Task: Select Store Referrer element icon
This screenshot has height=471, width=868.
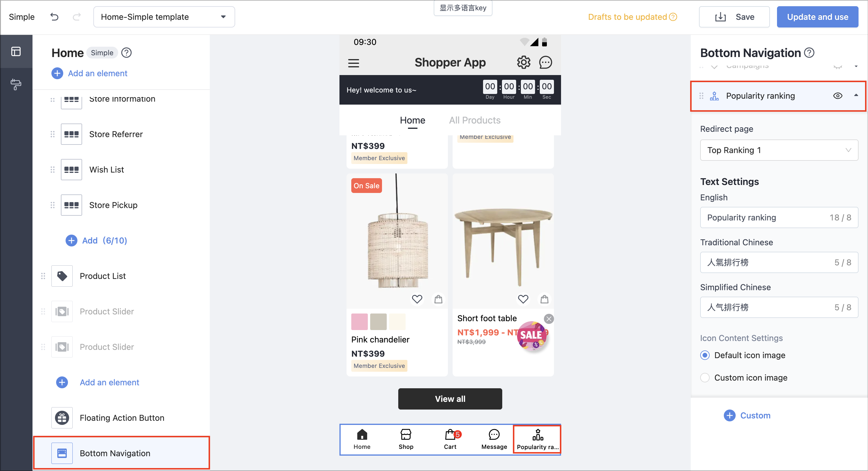Action: [x=71, y=134]
